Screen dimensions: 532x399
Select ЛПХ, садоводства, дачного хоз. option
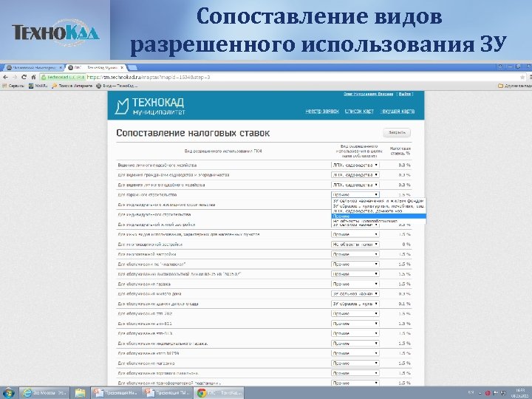[378, 211]
